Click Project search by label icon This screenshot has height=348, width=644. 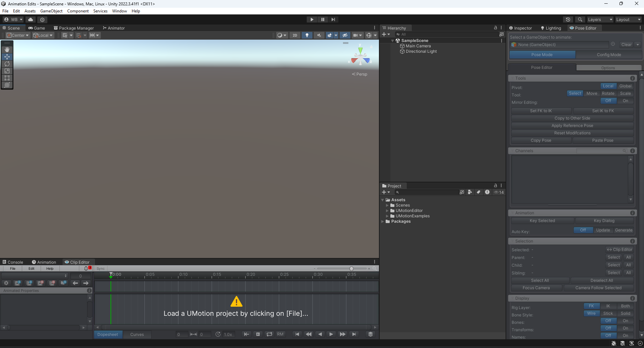tap(479, 192)
